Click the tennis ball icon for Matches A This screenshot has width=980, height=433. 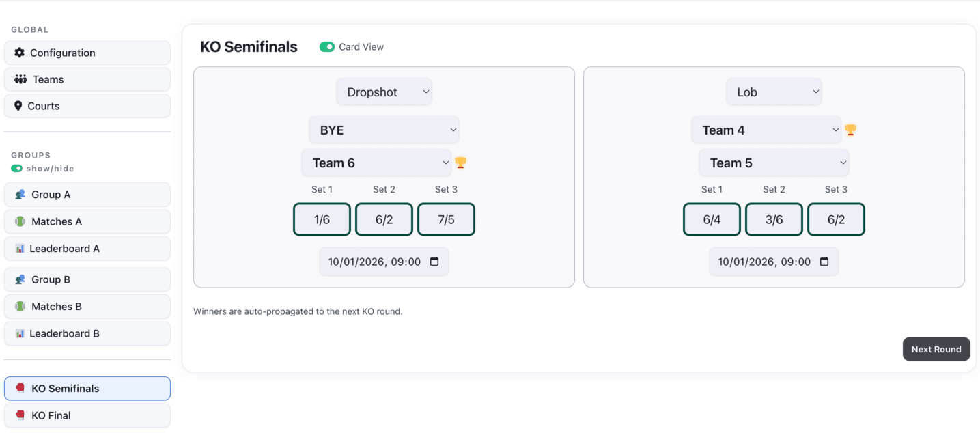[20, 221]
